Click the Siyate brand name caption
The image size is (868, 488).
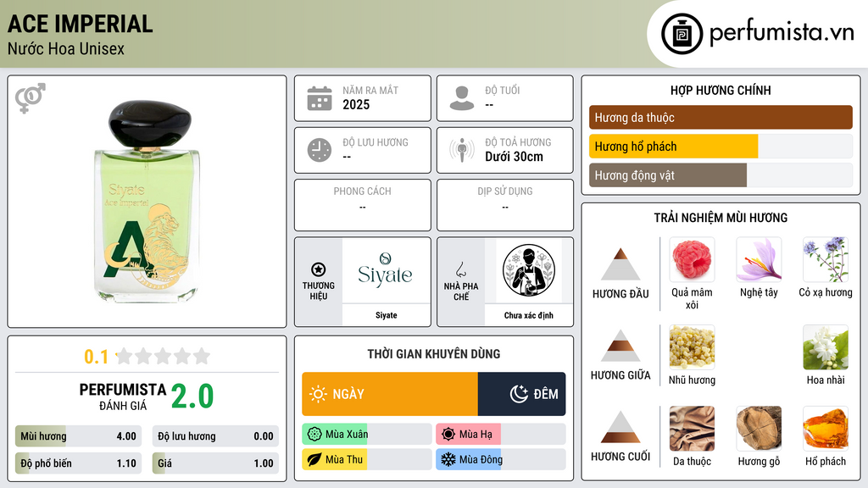tap(386, 315)
